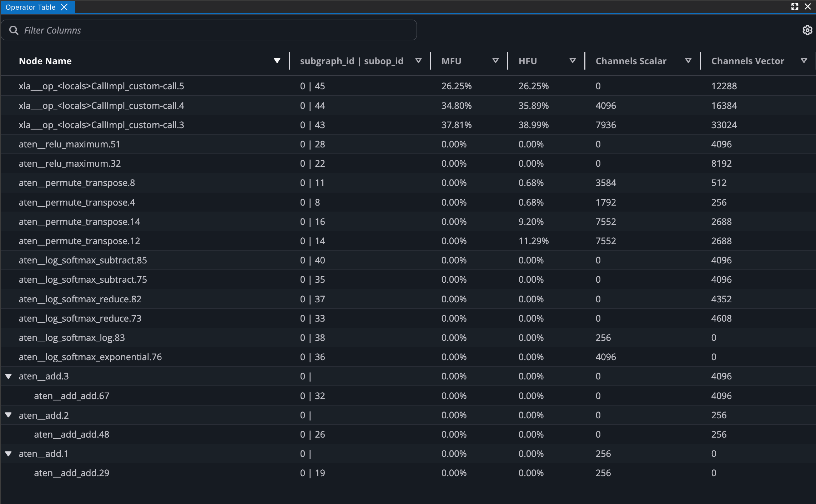Click the Filter Columns input field
This screenshot has width=816, height=504.
[214, 30]
